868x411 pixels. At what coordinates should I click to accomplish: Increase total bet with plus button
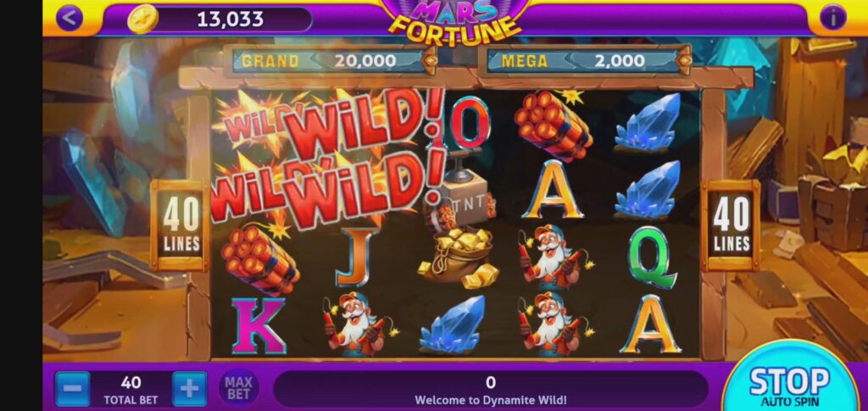[x=189, y=389]
